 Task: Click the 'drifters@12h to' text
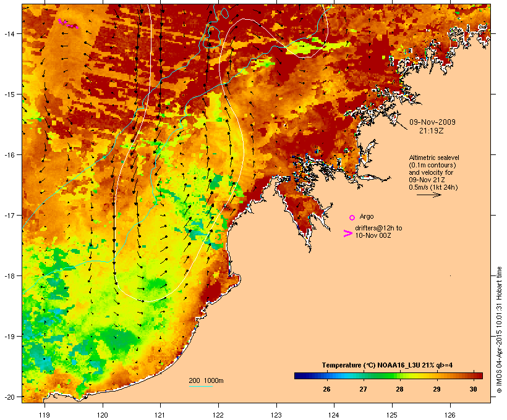tap(378, 228)
